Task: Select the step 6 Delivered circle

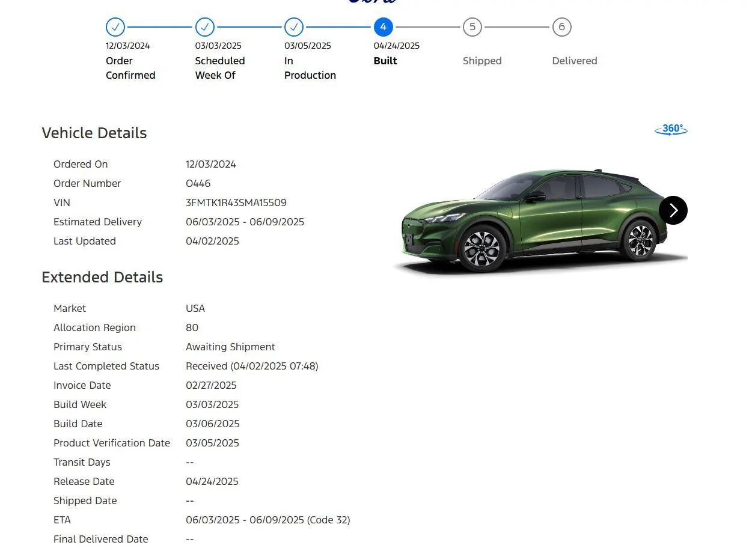Action: pyautogui.click(x=562, y=27)
